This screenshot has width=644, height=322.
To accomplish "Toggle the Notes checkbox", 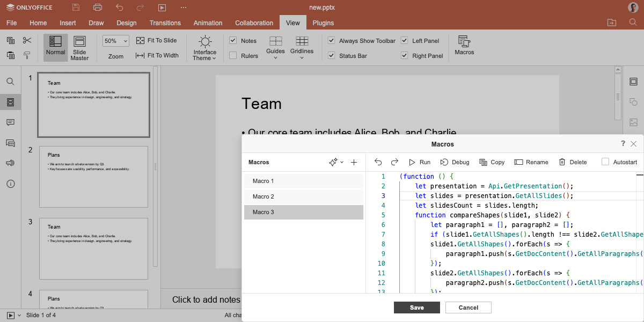I will click(233, 40).
